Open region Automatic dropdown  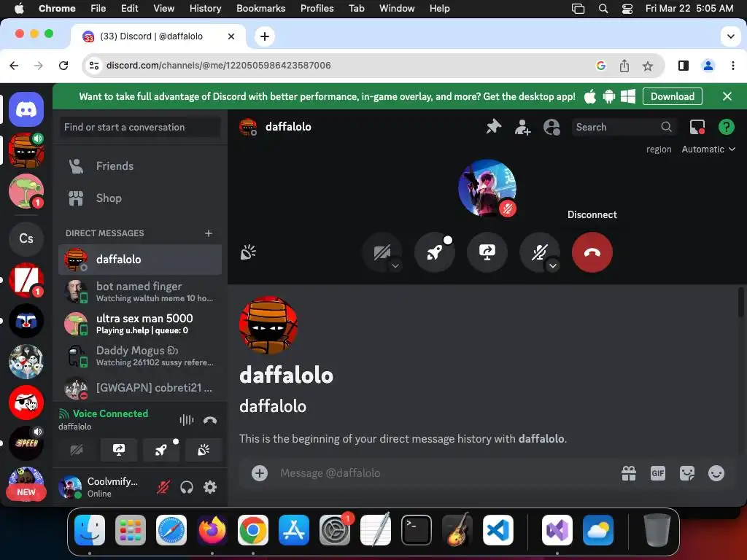[x=708, y=149]
